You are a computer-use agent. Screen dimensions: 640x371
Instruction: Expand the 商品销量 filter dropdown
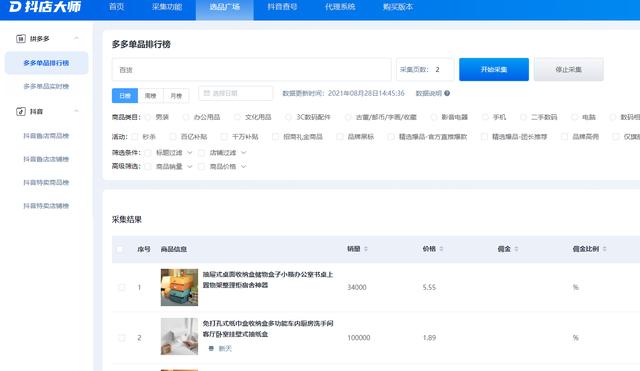(189, 167)
